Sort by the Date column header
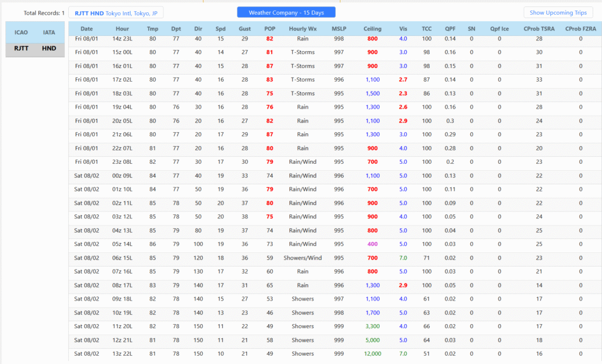 pyautogui.click(x=87, y=29)
